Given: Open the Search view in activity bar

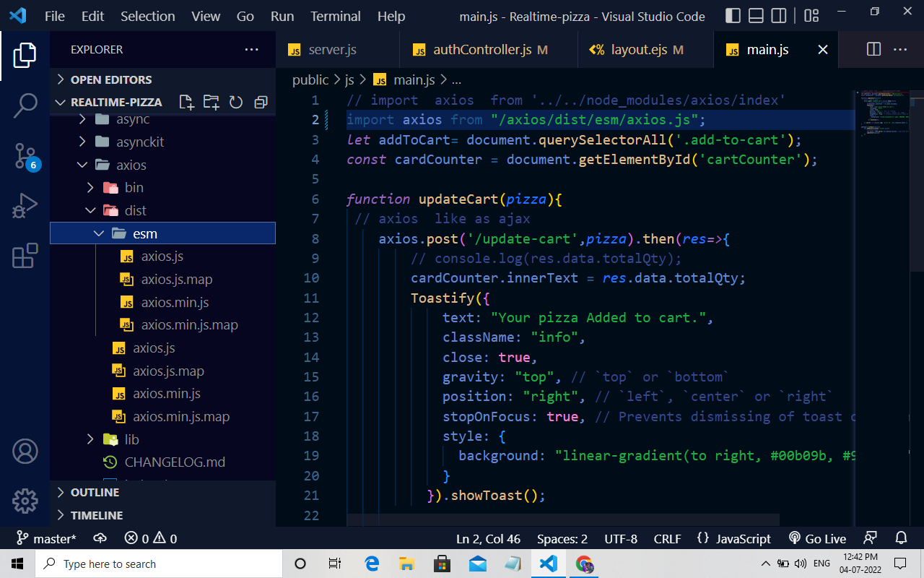Looking at the screenshot, I should click(x=25, y=105).
